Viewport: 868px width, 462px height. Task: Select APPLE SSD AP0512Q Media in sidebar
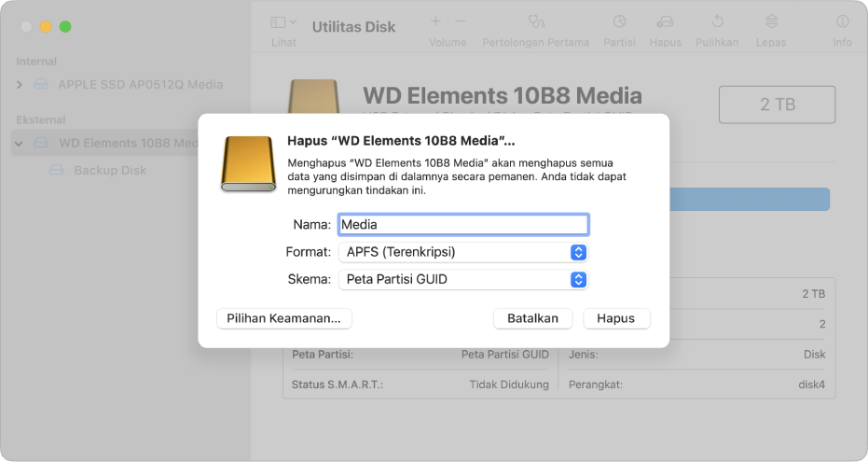141,85
